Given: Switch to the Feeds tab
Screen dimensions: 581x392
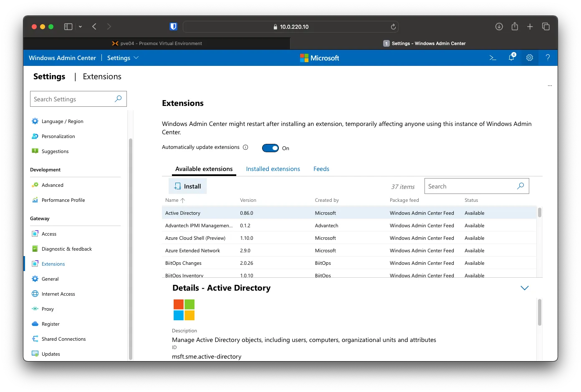Looking at the screenshot, I should click(321, 169).
